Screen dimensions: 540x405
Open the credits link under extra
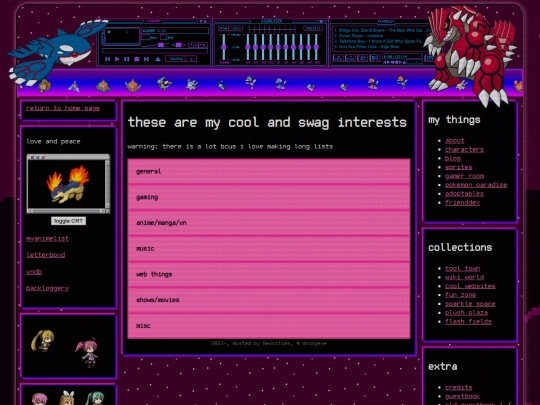pos(458,387)
